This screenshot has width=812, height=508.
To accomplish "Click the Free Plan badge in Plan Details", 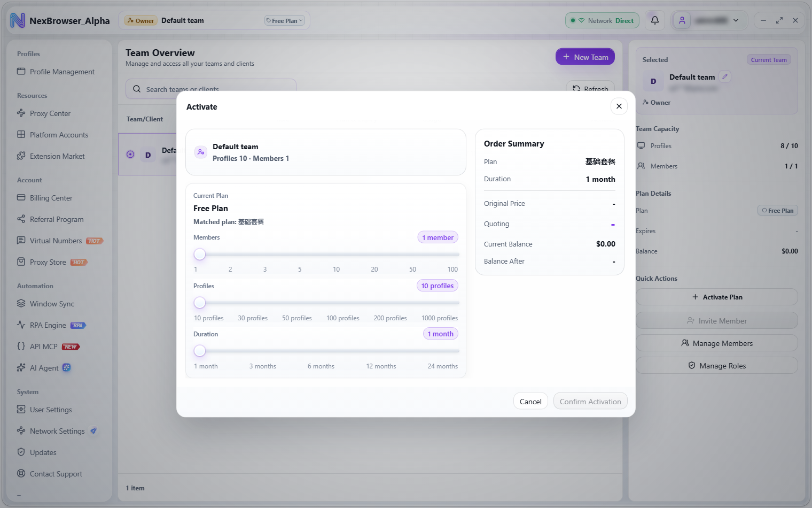I will click(778, 210).
